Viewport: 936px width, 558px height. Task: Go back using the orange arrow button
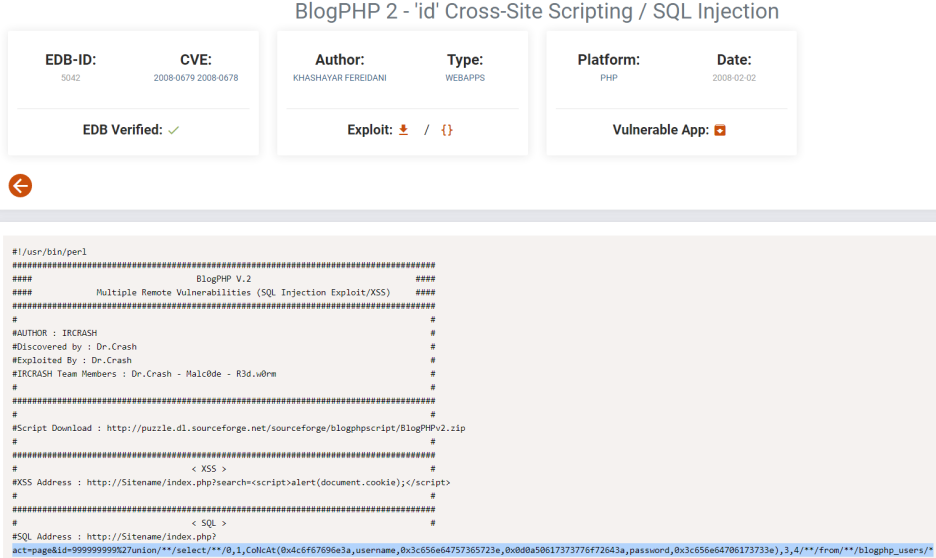pyautogui.click(x=20, y=186)
